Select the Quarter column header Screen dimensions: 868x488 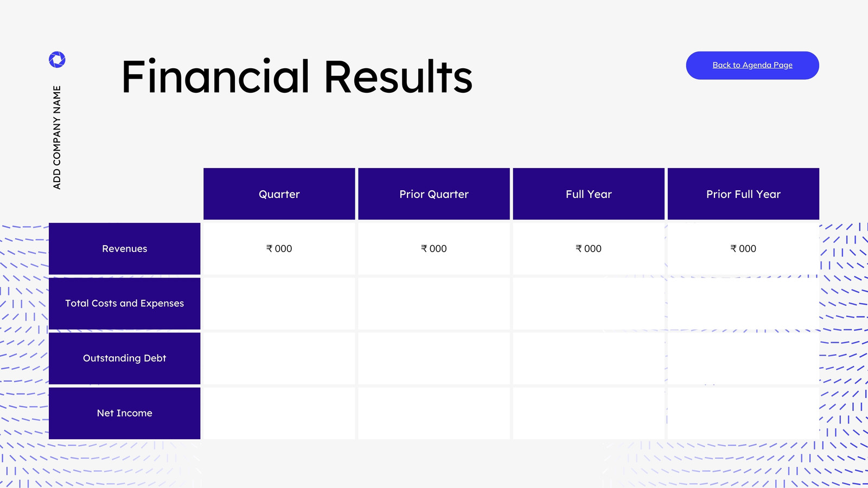(279, 194)
